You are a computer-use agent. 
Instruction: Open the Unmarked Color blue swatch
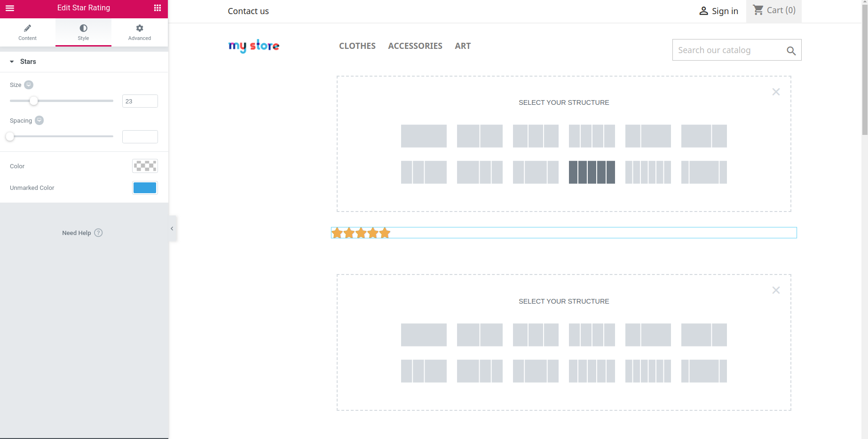[x=145, y=188]
